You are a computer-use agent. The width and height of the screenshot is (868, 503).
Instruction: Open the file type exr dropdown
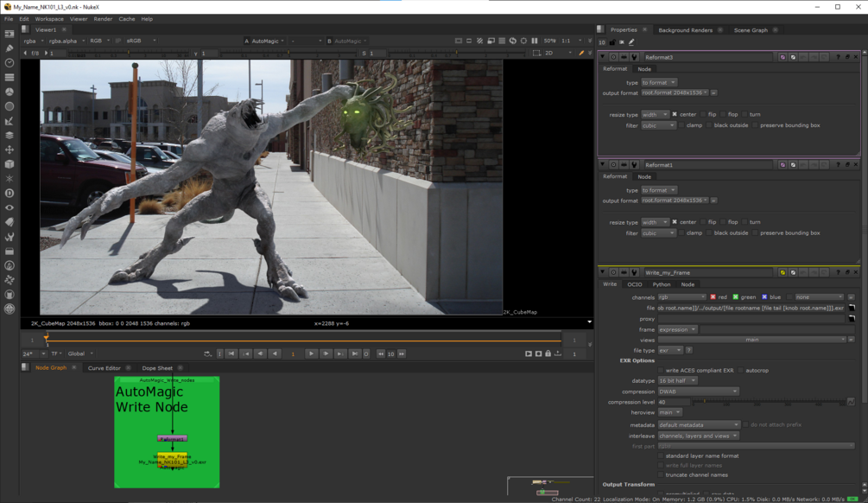670,350
